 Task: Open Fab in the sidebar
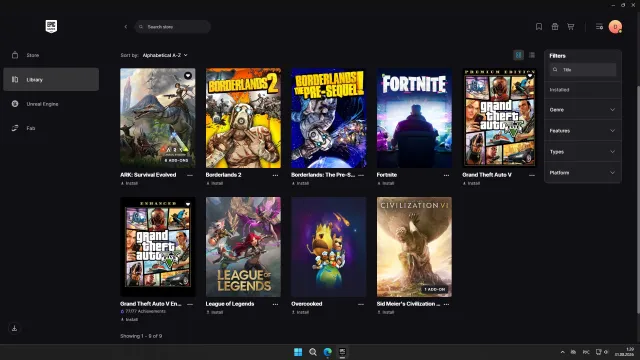51,128
